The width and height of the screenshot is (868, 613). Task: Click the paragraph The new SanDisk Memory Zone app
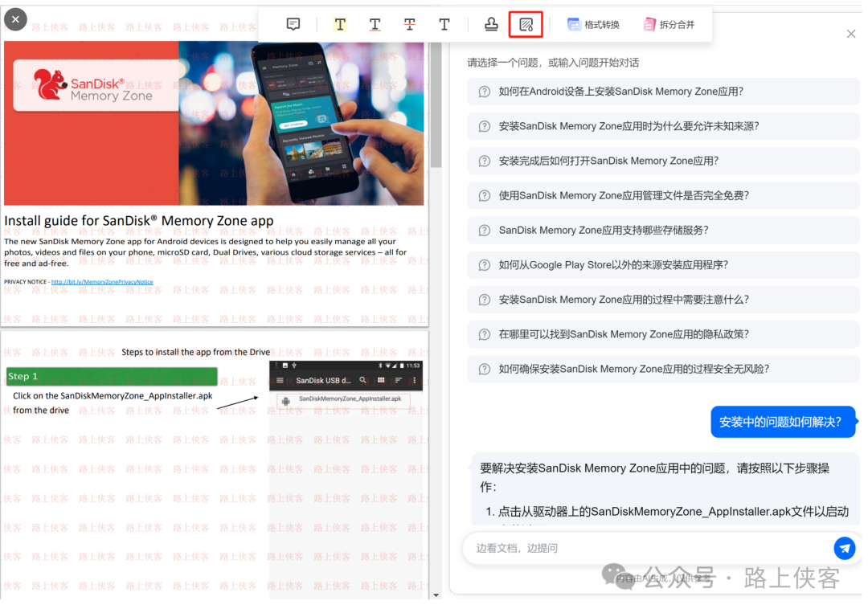pos(206,252)
